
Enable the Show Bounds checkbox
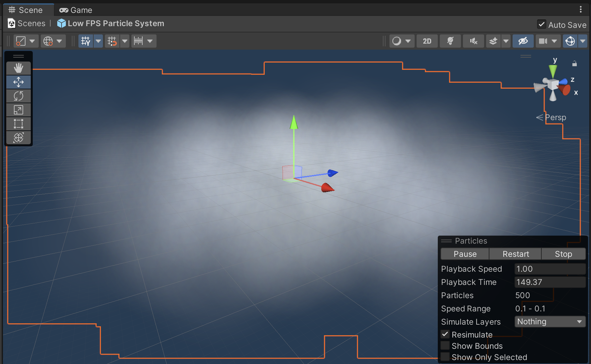445,346
